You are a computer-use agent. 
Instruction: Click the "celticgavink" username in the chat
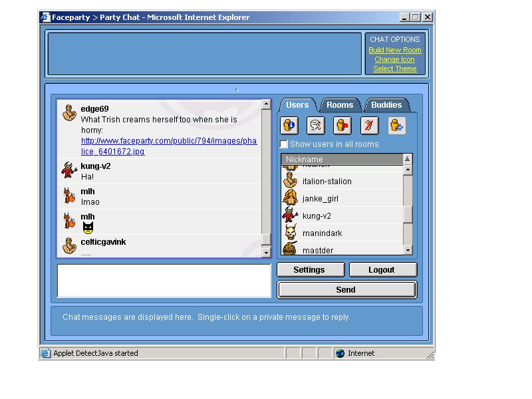[103, 242]
